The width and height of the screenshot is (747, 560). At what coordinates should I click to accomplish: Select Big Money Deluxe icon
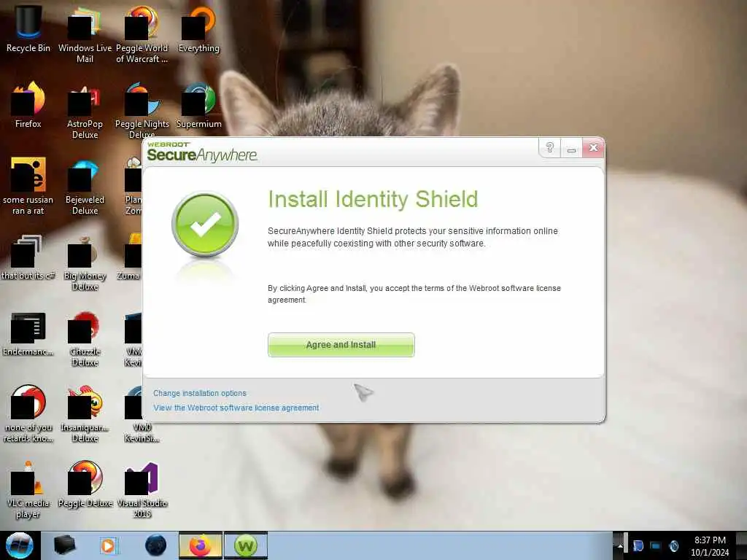click(85, 262)
